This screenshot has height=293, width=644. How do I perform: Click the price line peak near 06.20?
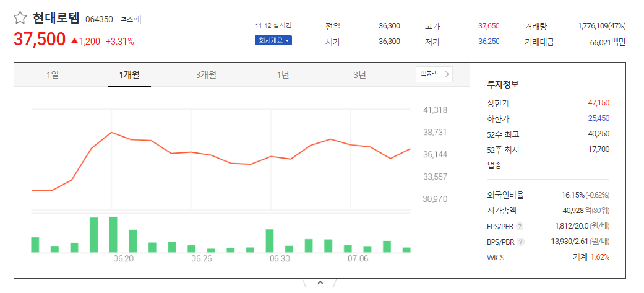111,133
